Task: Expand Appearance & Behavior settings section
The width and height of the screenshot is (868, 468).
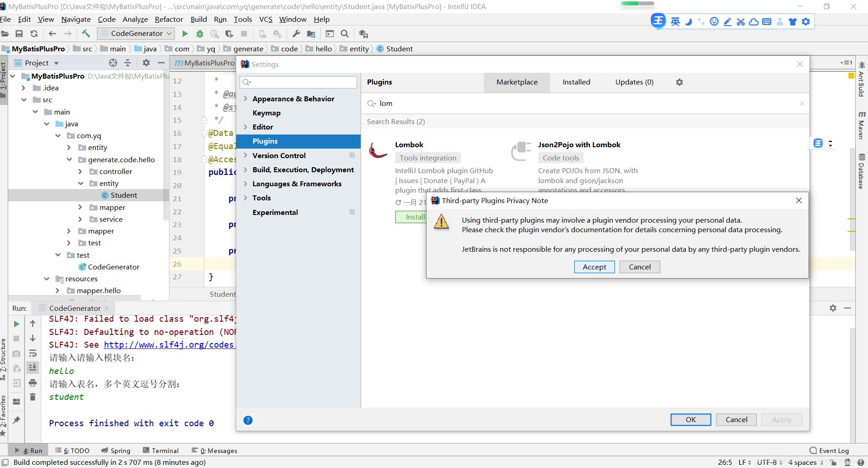Action: click(x=246, y=99)
